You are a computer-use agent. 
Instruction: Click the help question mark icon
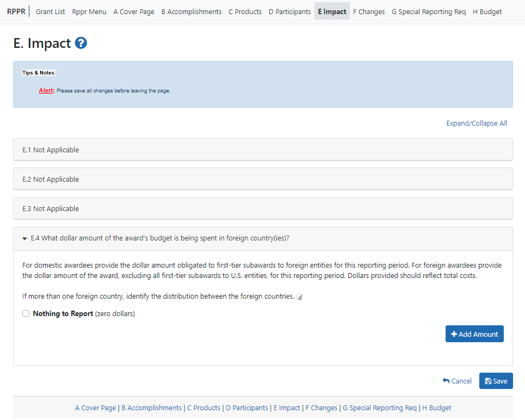pos(81,43)
